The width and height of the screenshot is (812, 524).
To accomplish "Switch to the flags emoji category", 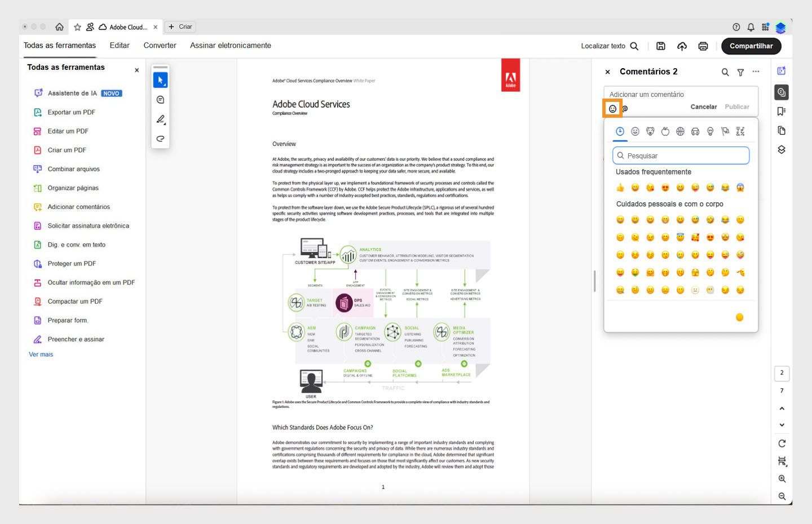I will [725, 132].
